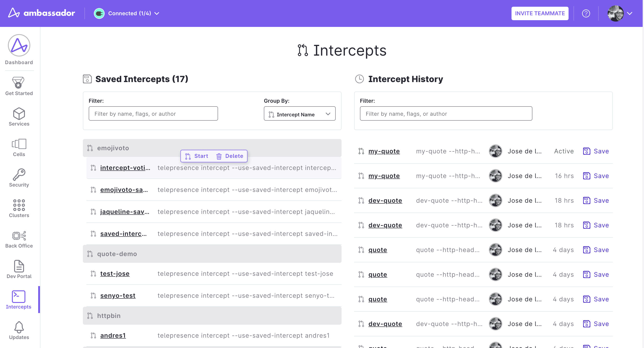Image resolution: width=644 pixels, height=348 pixels.
Task: Click intercept icon next to Intercepts title
Action: [303, 50]
